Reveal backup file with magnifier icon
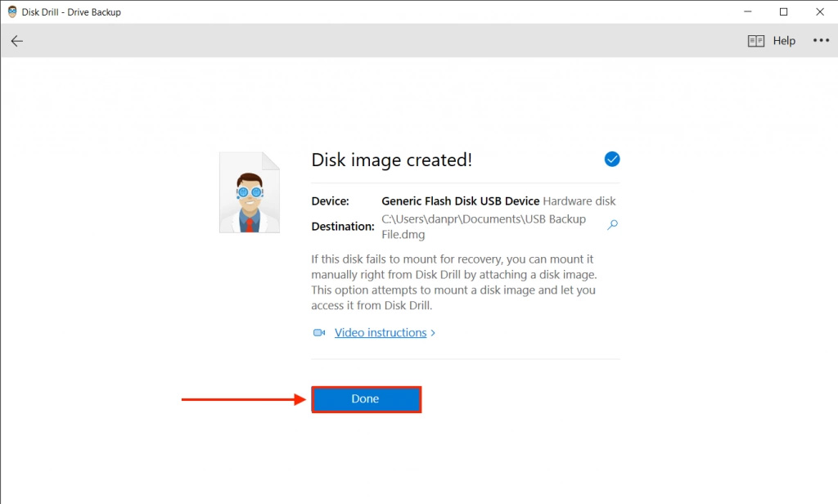 (612, 225)
